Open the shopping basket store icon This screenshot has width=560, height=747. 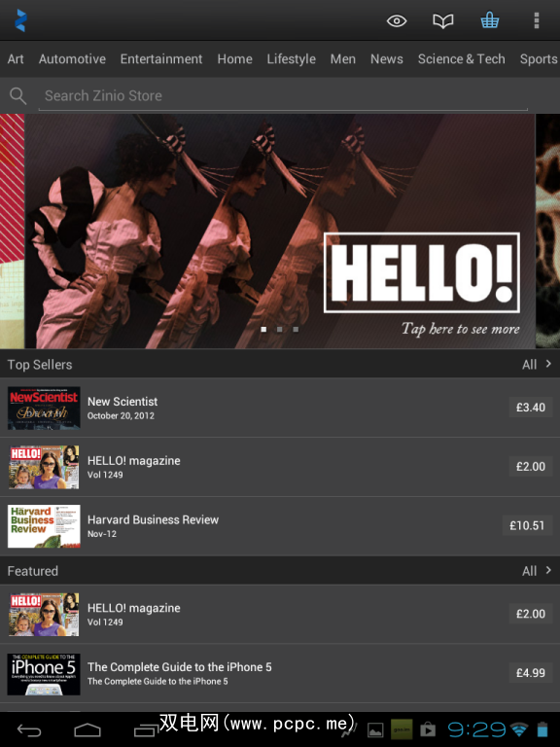[490, 20]
